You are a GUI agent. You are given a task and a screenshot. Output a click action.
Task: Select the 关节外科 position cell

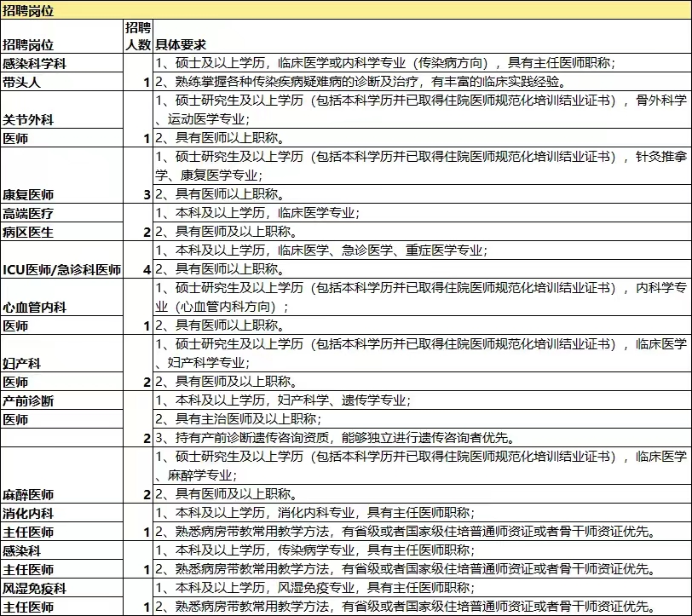[x=28, y=119]
